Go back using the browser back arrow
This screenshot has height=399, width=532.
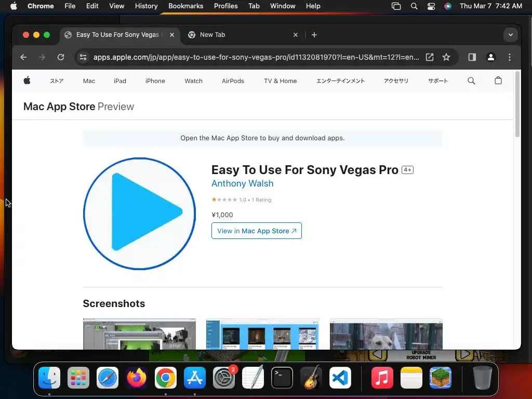click(x=23, y=57)
